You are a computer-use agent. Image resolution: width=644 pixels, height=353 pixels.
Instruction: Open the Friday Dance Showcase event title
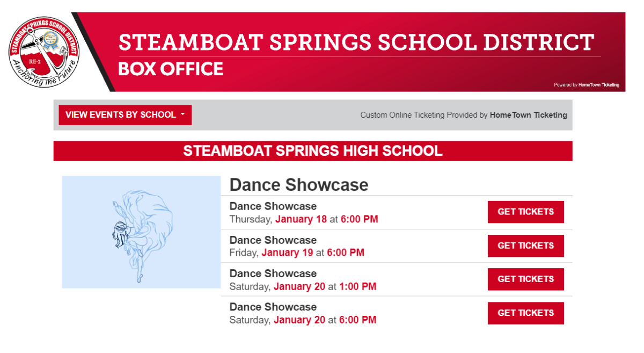pyautogui.click(x=273, y=240)
